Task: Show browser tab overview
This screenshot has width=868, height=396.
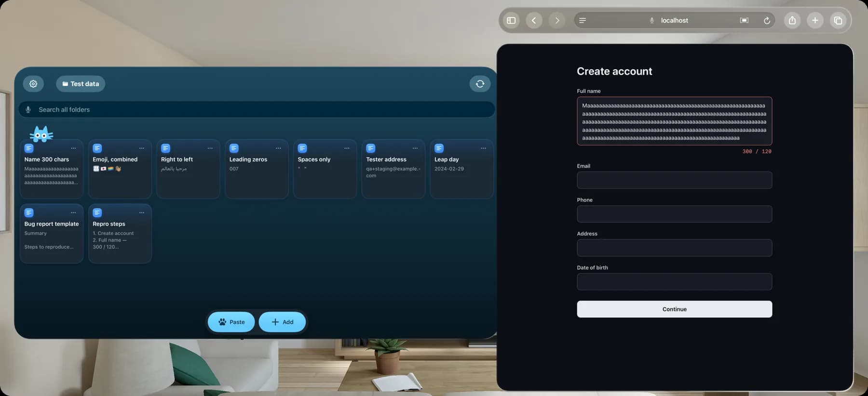Action: (x=838, y=20)
